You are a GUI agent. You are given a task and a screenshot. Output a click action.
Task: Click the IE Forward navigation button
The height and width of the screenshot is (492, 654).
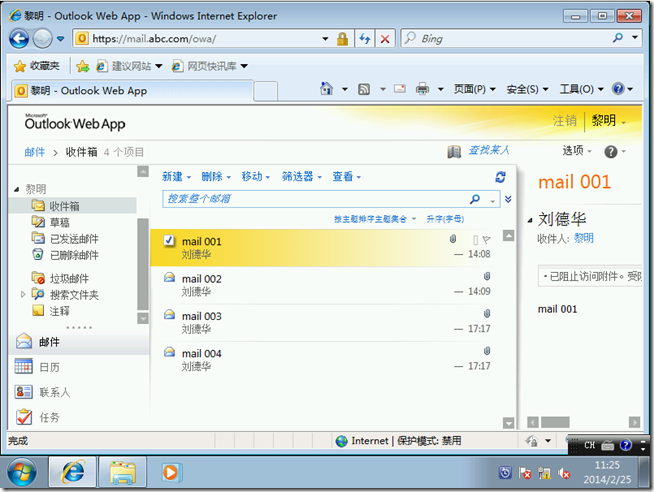click(x=42, y=39)
